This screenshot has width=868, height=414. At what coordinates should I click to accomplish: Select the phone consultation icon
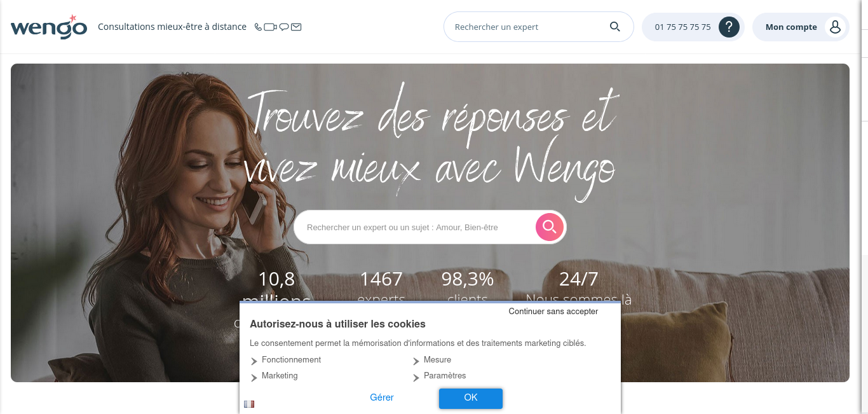coord(258,27)
